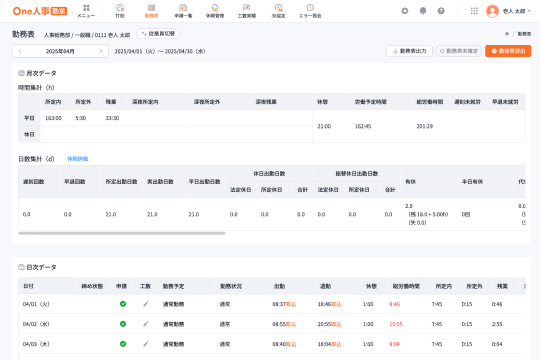
Task: Click the 162:45 scheduled hours value
Action: point(363,126)
